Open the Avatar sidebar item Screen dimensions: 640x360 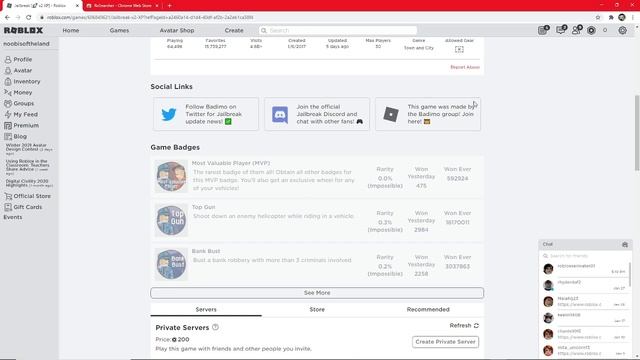click(x=18, y=70)
